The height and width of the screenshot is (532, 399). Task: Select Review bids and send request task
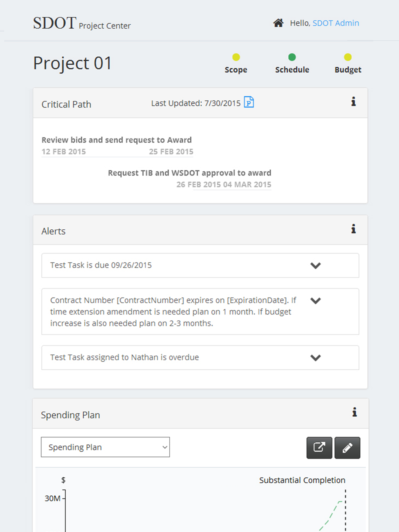tap(117, 140)
